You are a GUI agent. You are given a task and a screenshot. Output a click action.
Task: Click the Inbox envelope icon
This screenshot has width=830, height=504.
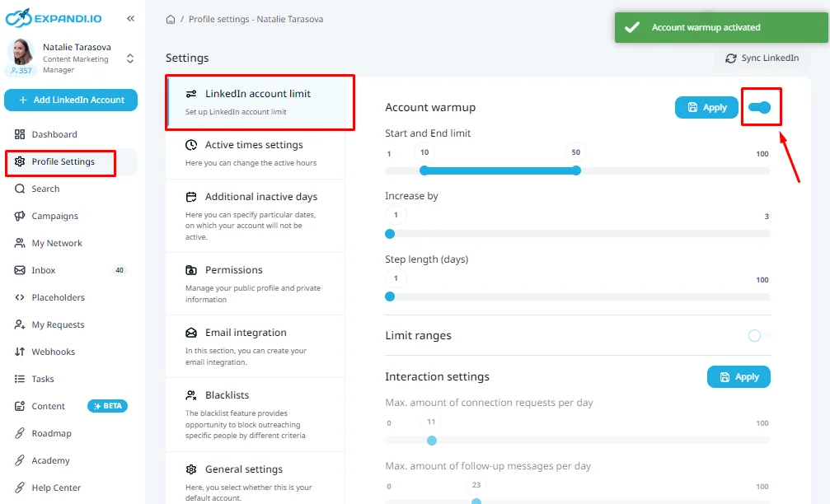click(x=20, y=270)
